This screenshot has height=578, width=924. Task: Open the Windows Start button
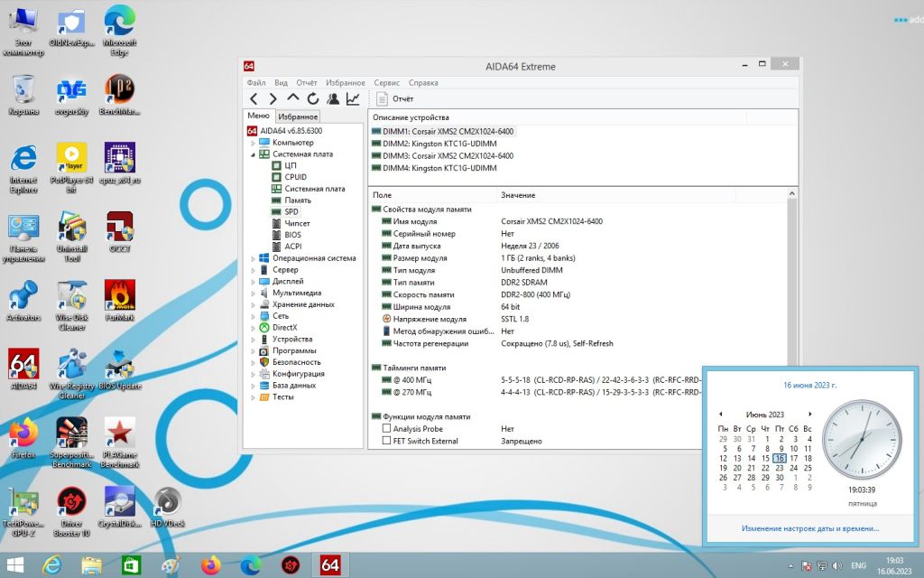14,565
